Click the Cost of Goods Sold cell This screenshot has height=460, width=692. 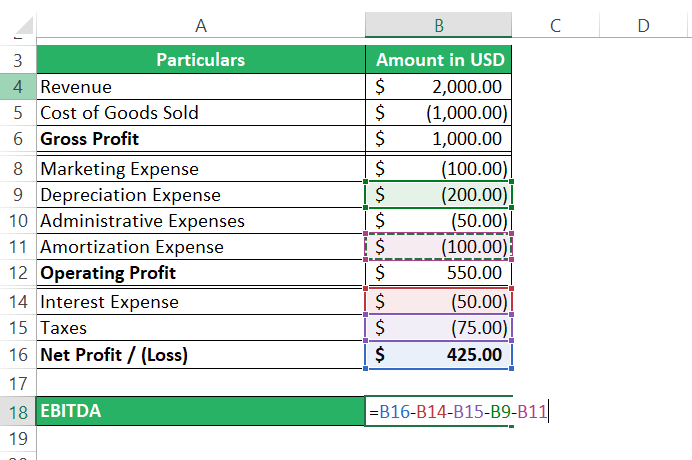pyautogui.click(x=200, y=113)
